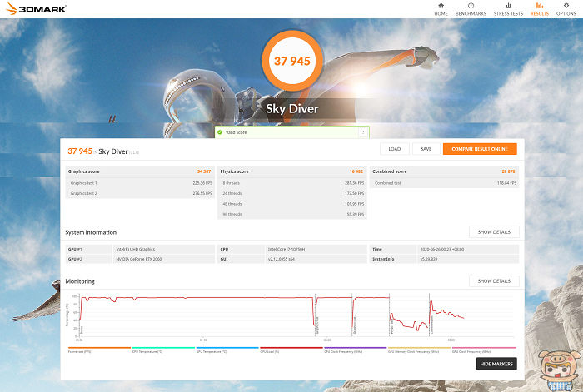Click the LOAD button
The image size is (583, 392).
[x=395, y=149]
